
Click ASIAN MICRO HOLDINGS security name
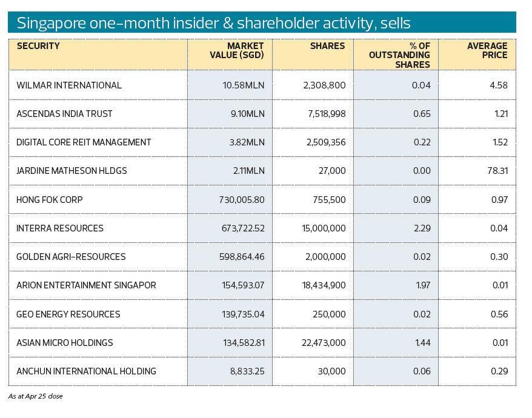(x=65, y=343)
